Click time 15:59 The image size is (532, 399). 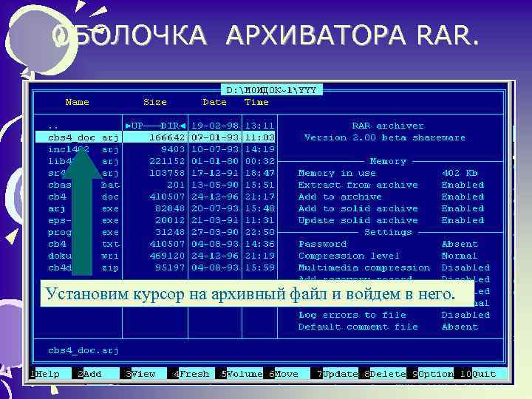pos(259,267)
